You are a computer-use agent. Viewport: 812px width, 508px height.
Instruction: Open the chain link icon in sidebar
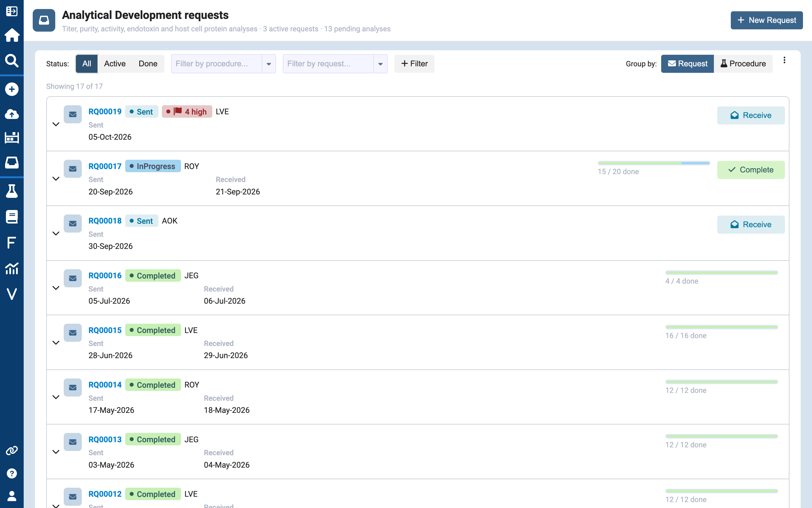click(x=12, y=450)
